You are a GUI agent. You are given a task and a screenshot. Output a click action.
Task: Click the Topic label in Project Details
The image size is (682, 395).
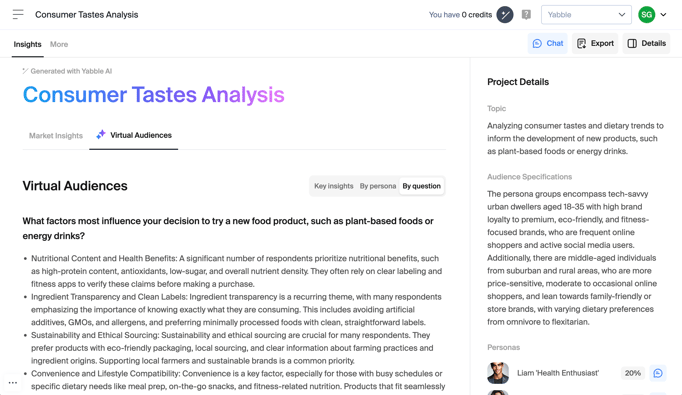(496, 108)
